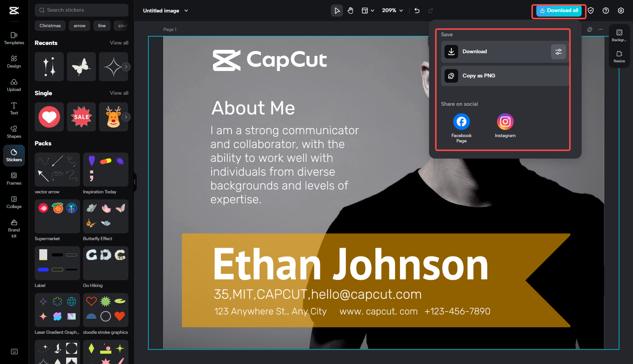
Task: Select the arrow sticker tag
Action: 79,26
